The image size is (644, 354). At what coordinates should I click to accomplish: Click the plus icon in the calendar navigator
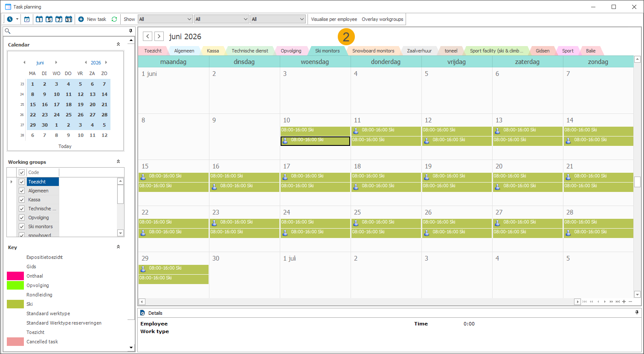(x=624, y=302)
